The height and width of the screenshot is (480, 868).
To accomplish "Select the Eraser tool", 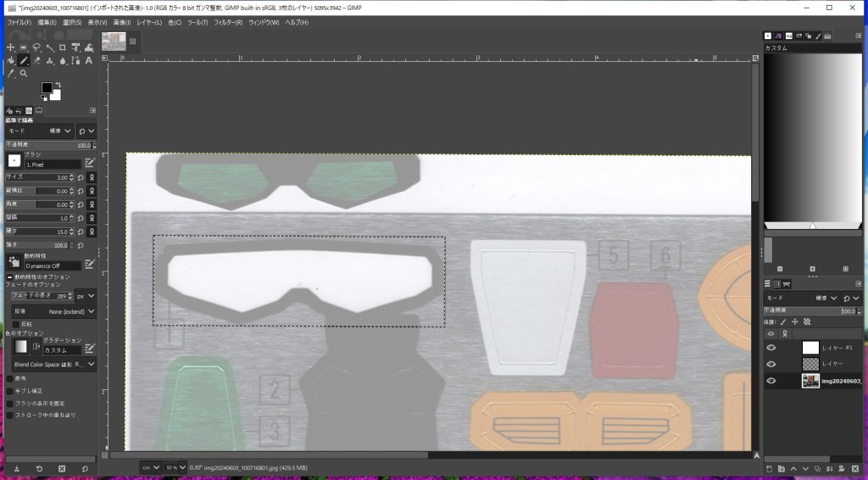I will pos(37,60).
